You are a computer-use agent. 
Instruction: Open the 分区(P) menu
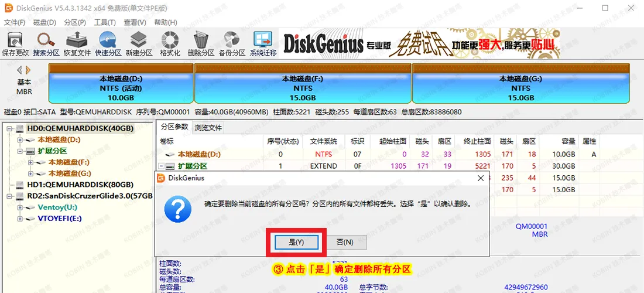(x=75, y=22)
